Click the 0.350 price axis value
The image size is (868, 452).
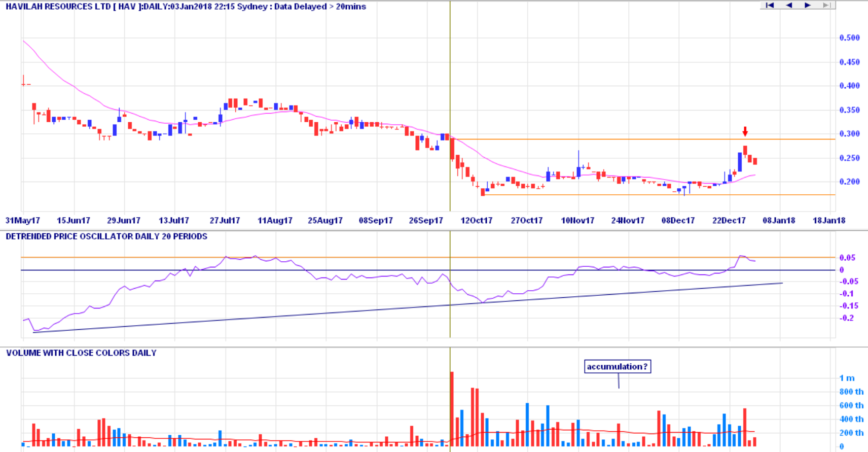coord(849,110)
